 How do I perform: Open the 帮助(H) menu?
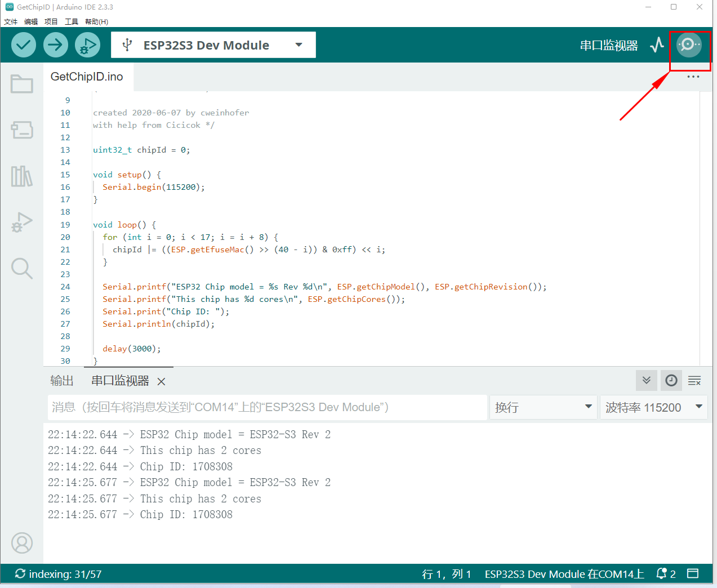[96, 21]
